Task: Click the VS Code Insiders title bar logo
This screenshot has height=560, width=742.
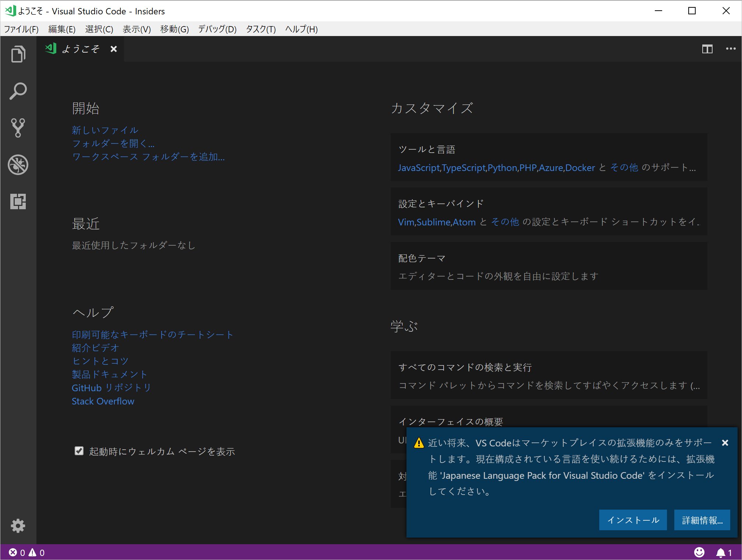Action: click(x=10, y=11)
